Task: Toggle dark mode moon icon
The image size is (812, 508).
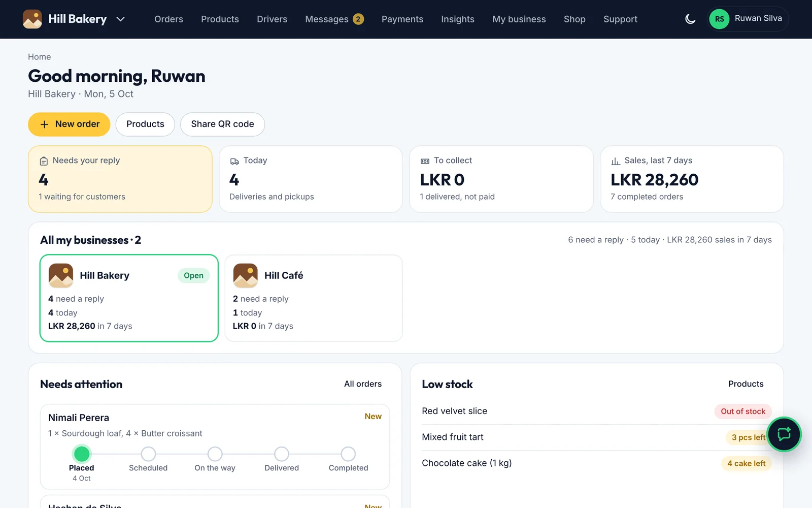Action: 690,19
